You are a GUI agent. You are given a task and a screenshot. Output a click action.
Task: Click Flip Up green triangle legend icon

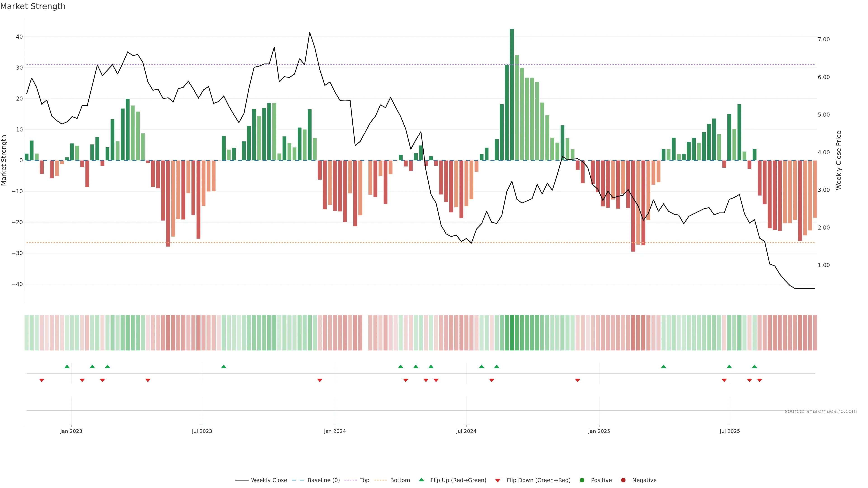(421, 480)
